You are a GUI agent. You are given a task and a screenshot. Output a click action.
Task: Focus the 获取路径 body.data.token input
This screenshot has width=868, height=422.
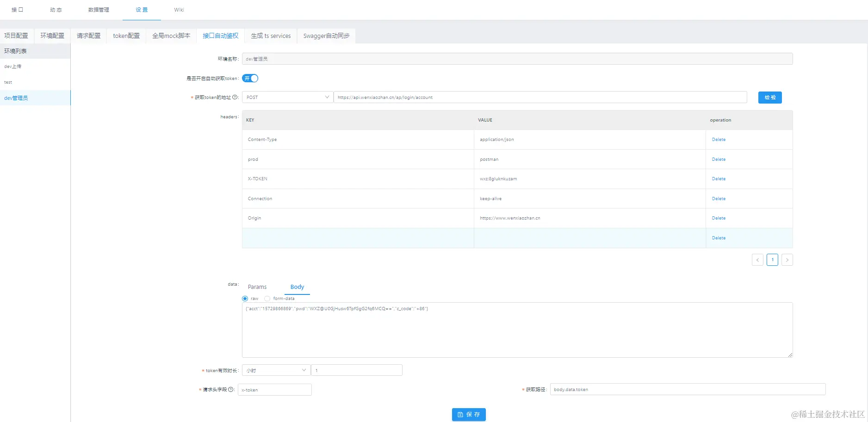tap(688, 389)
